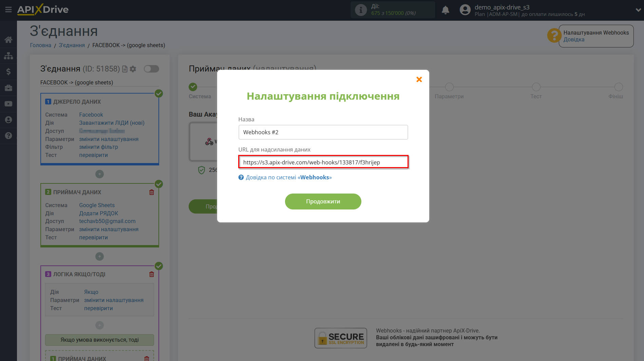Click the Продовжити button in modal
This screenshot has height=361, width=644.
click(x=323, y=201)
